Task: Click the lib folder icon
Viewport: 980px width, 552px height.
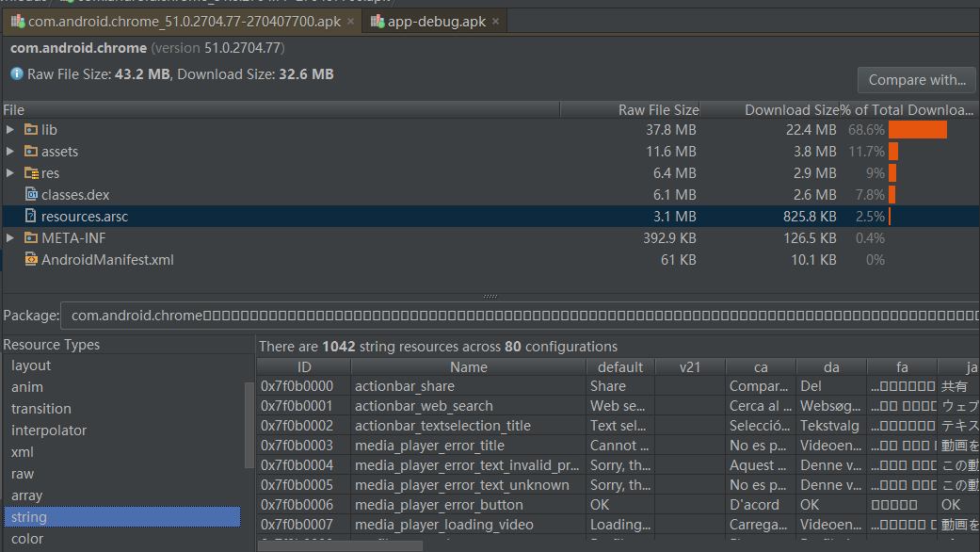Action: click(31, 129)
